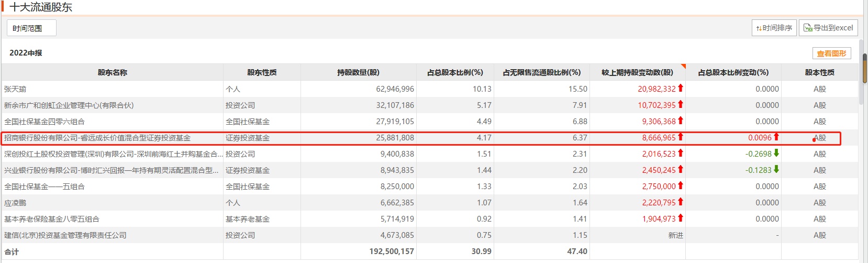Select shareholder 张天瑜 in the table
This screenshot has height=263, width=868.
coord(15,89)
